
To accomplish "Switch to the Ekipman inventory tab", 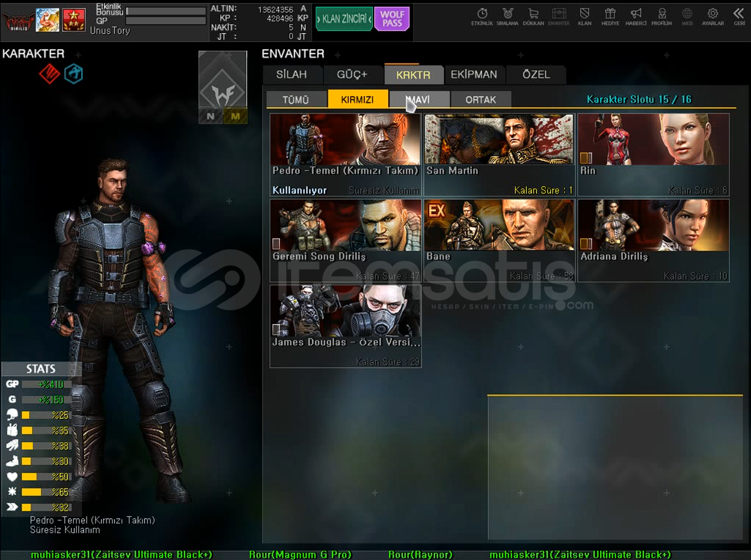I will click(474, 75).
